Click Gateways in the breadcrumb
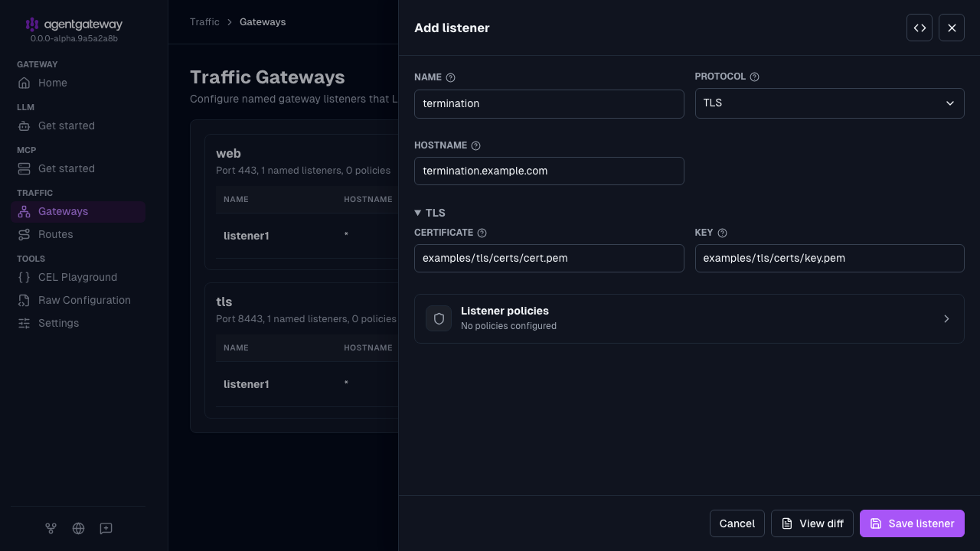This screenshot has height=551, width=980. [x=263, y=21]
